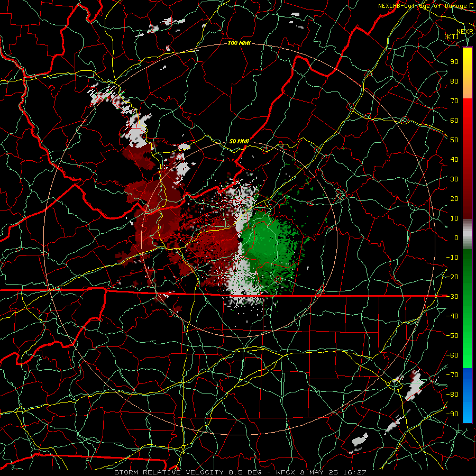The width and height of the screenshot is (476, 476).
Task: Click the 100 NMI range ring label
Action: tap(239, 43)
